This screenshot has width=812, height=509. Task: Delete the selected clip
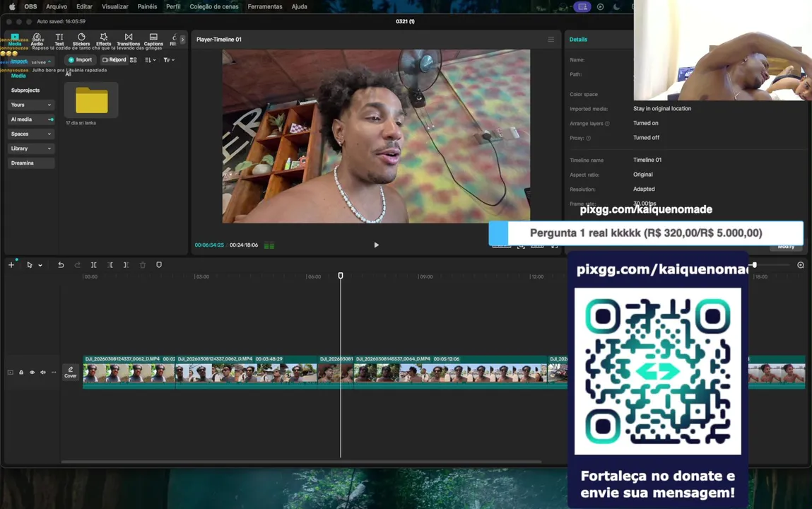pyautogui.click(x=143, y=264)
